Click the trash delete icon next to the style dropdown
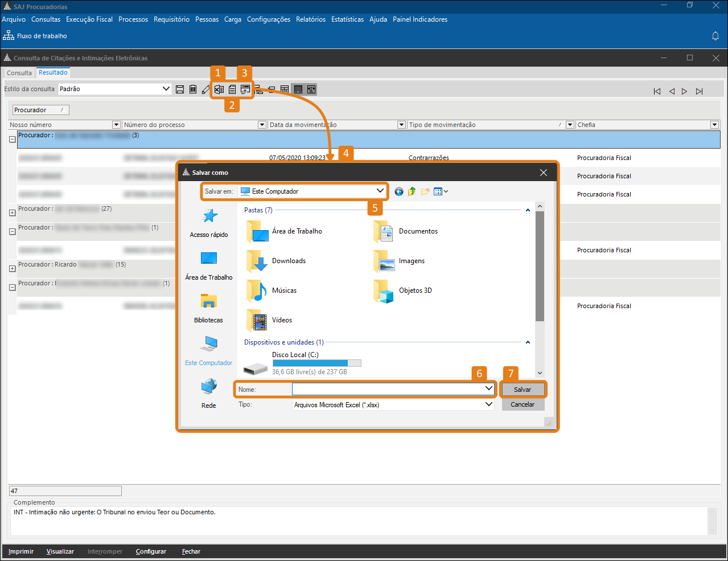The height and width of the screenshot is (561, 728). click(x=193, y=89)
